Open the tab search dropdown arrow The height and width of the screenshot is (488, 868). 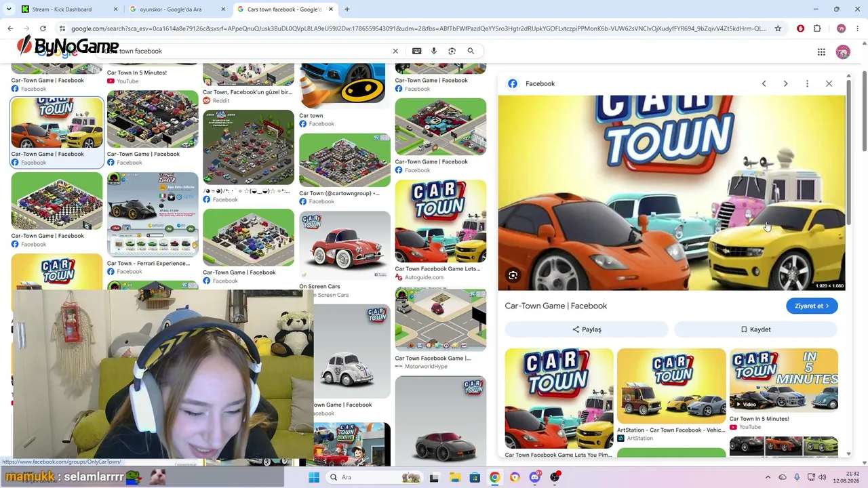7,9
